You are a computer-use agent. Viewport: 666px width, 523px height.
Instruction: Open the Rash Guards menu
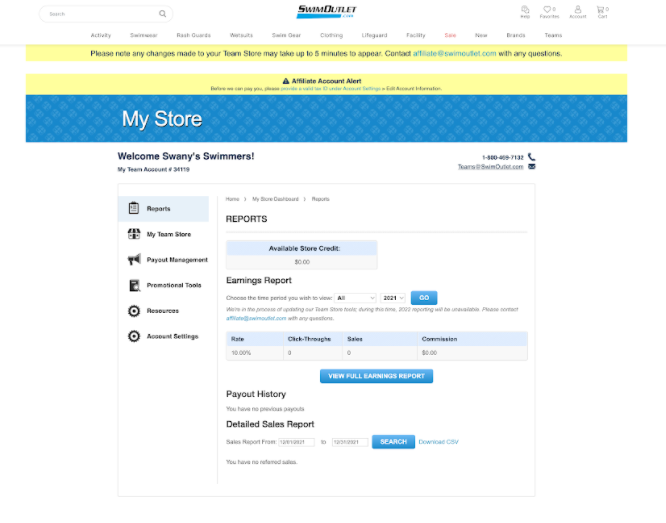pyautogui.click(x=194, y=35)
